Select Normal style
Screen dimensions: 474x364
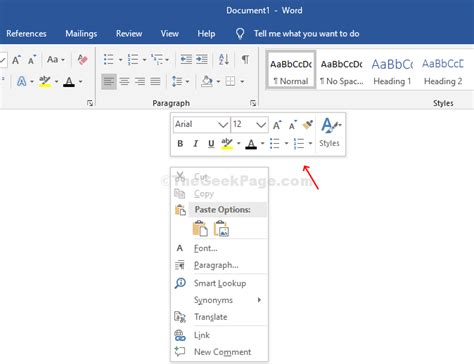[291, 71]
